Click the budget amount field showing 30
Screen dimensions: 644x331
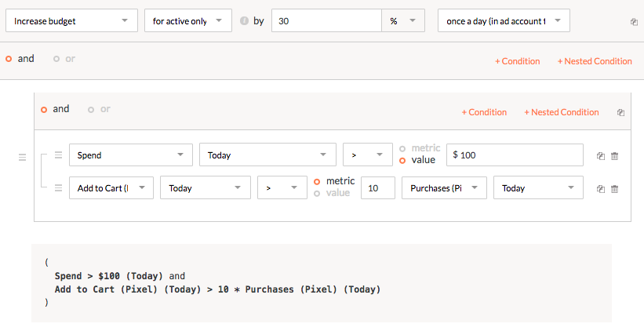pyautogui.click(x=326, y=21)
